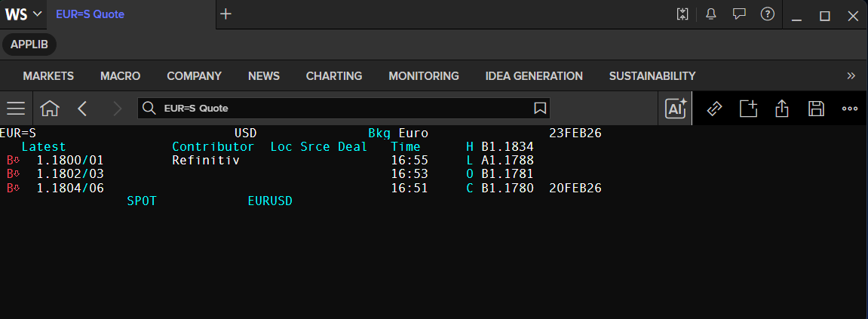Click the Latest column header
Screen dimensions: 868x319
pos(44,147)
